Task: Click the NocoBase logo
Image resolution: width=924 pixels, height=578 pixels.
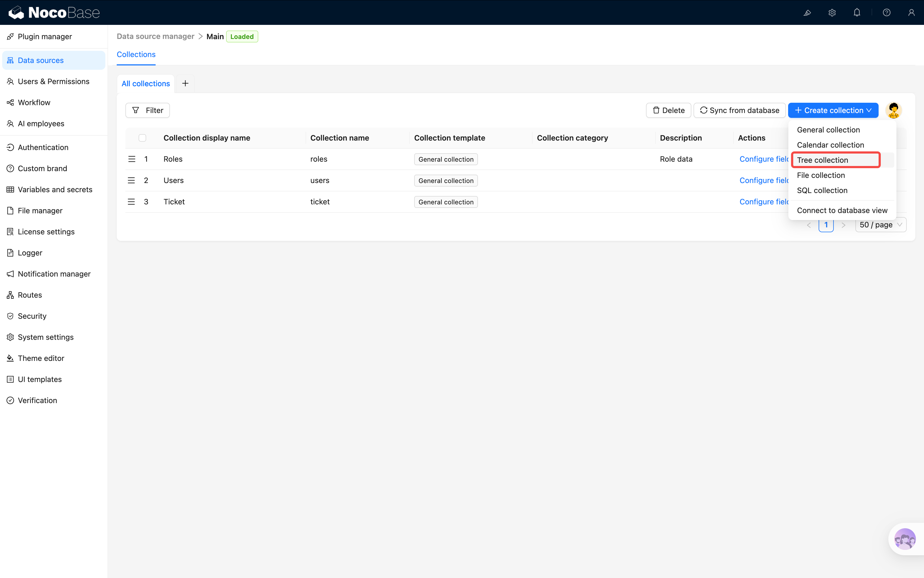Action: tap(54, 13)
